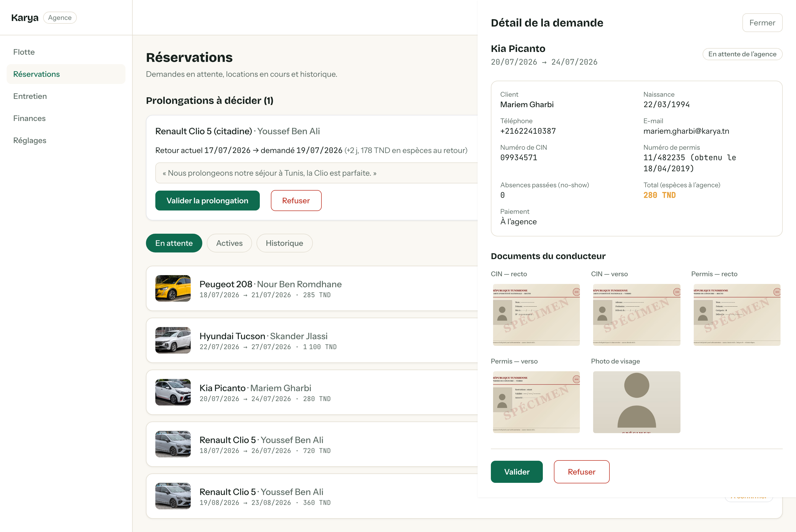The image size is (796, 532).
Task: Click the payment value À l'agence
Action: pos(518,222)
